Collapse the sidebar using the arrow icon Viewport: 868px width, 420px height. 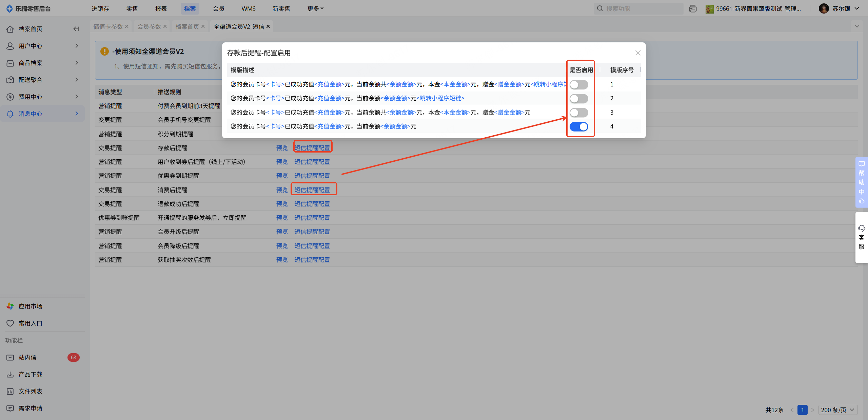coord(76,29)
